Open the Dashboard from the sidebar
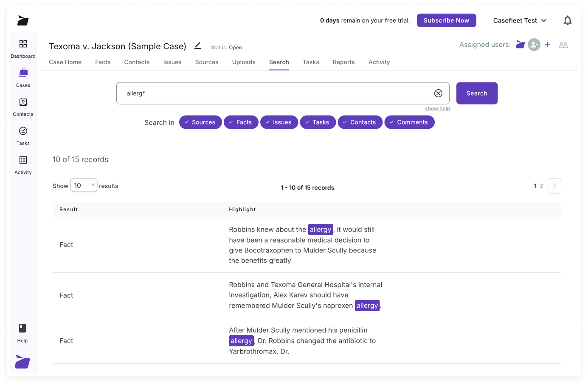The width and height of the screenshot is (588, 385). [x=23, y=48]
